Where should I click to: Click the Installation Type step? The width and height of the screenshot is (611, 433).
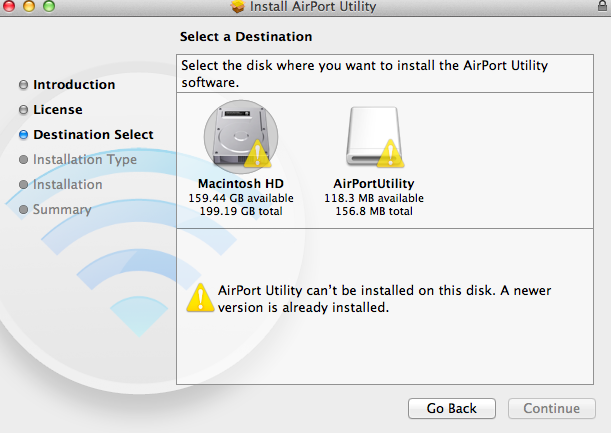[85, 160]
